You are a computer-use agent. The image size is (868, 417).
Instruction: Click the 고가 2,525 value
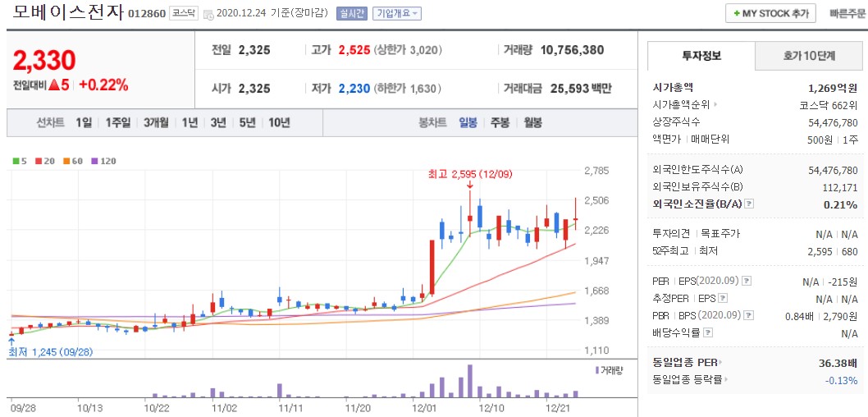(x=354, y=50)
